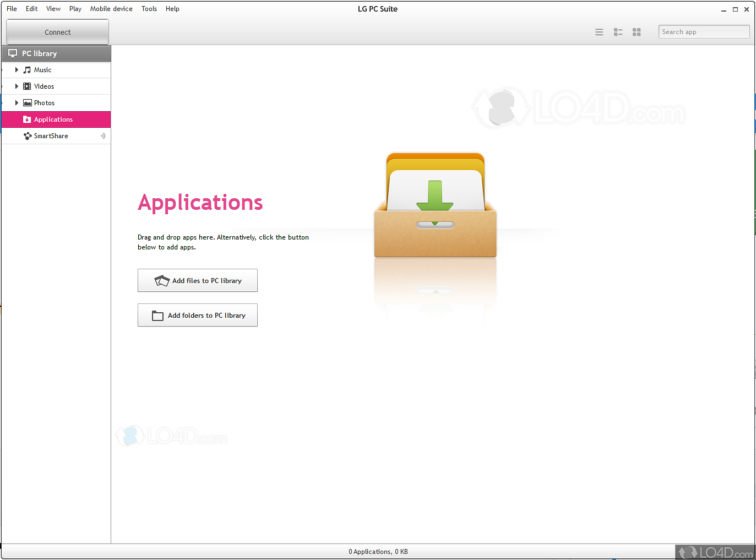The image size is (756, 560).
Task: Click the Videos film strip icon
Action: coord(27,86)
